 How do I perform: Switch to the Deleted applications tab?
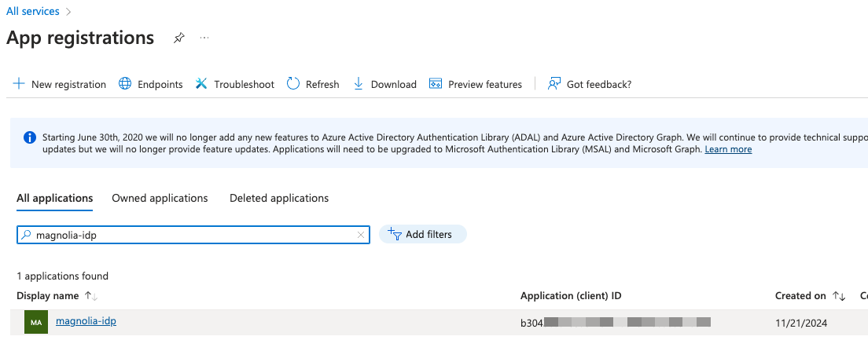point(279,198)
